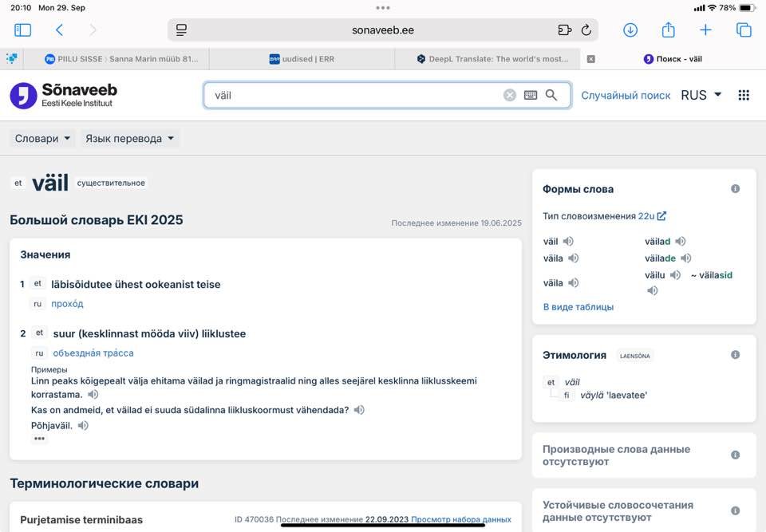The height and width of the screenshot is (532, 766).
Task: Play pronunciation of Põhjaväil example
Action: click(83, 426)
